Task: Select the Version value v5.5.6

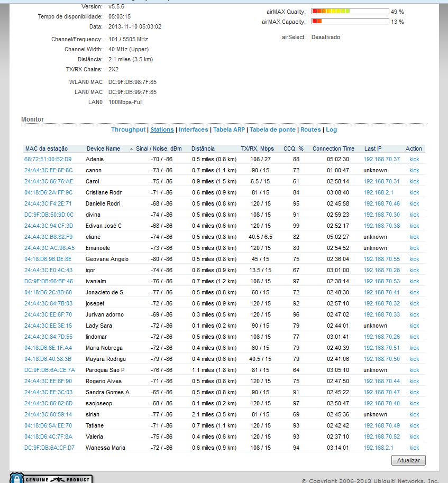Action: (116, 6)
